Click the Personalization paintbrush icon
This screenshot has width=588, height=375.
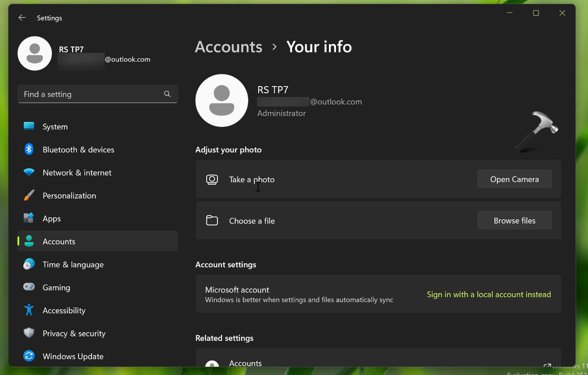[29, 195]
